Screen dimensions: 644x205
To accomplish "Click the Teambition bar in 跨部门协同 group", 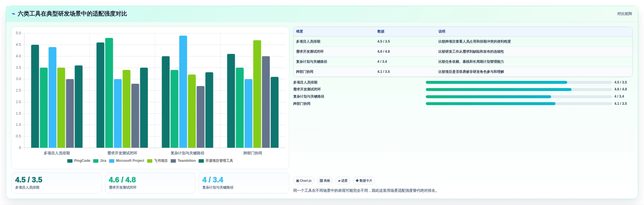I will (x=266, y=102).
